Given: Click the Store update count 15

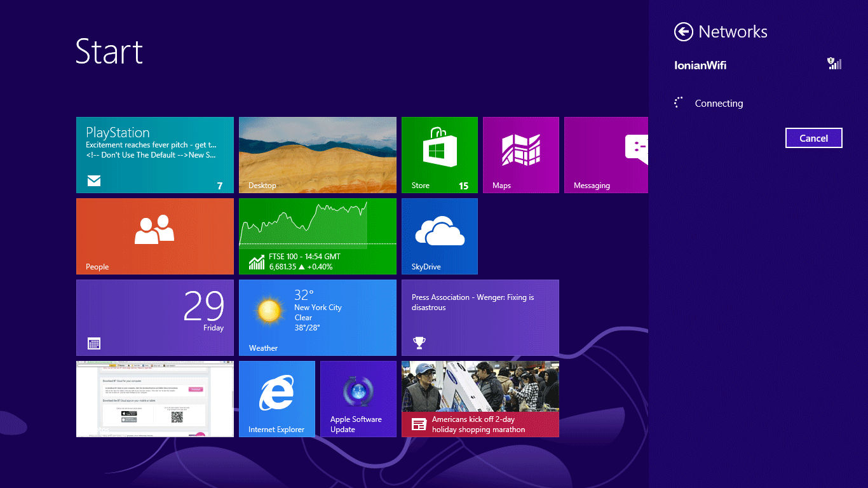Looking at the screenshot, I should pyautogui.click(x=464, y=186).
